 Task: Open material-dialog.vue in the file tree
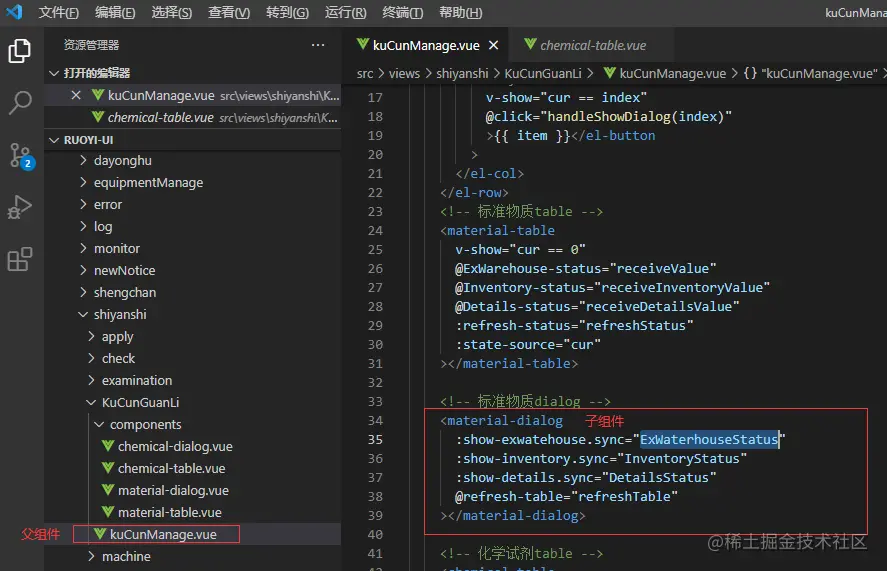[192, 491]
